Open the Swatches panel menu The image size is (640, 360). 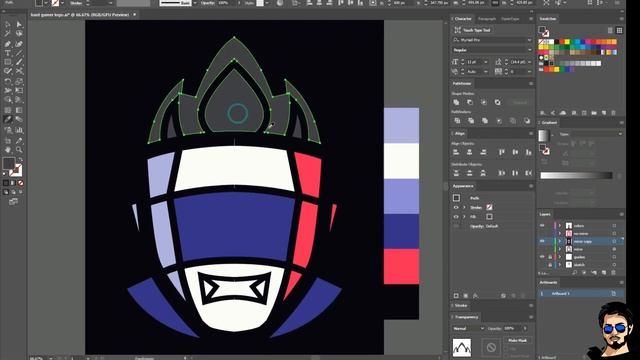[621, 19]
